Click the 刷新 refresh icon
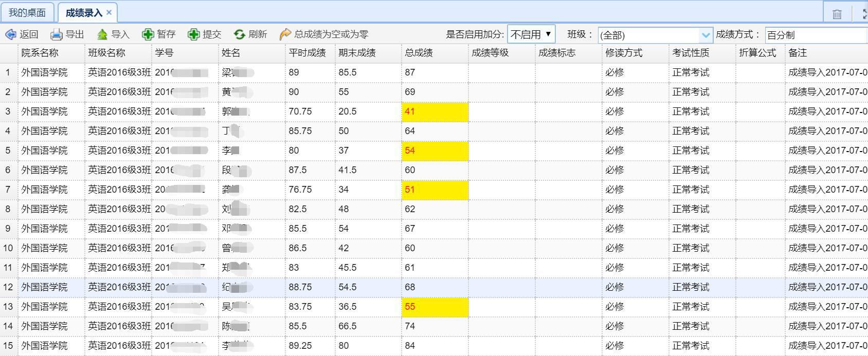The width and height of the screenshot is (868, 356). tap(239, 34)
